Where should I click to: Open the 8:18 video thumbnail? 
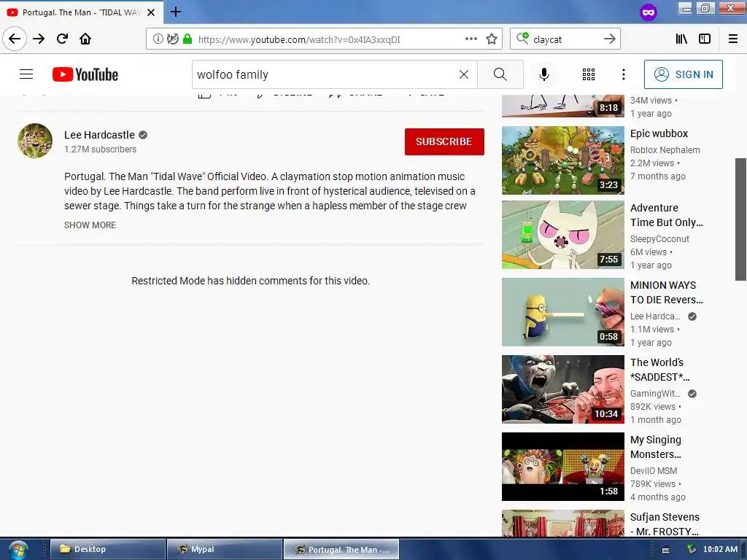click(562, 106)
